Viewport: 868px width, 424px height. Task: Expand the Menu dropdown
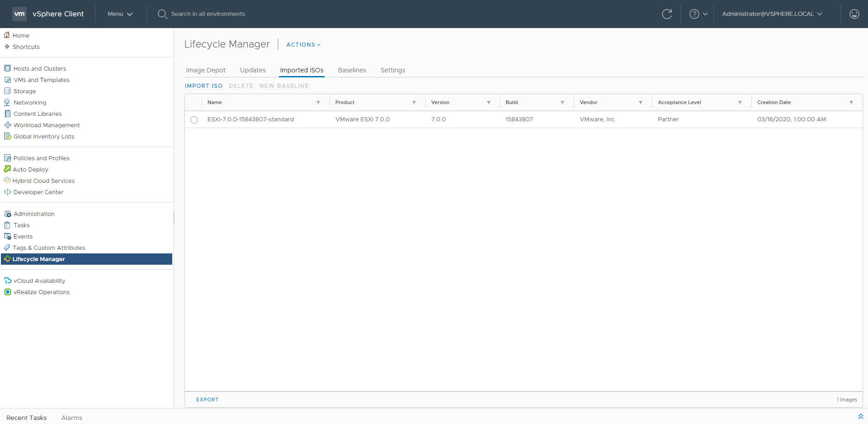[120, 14]
